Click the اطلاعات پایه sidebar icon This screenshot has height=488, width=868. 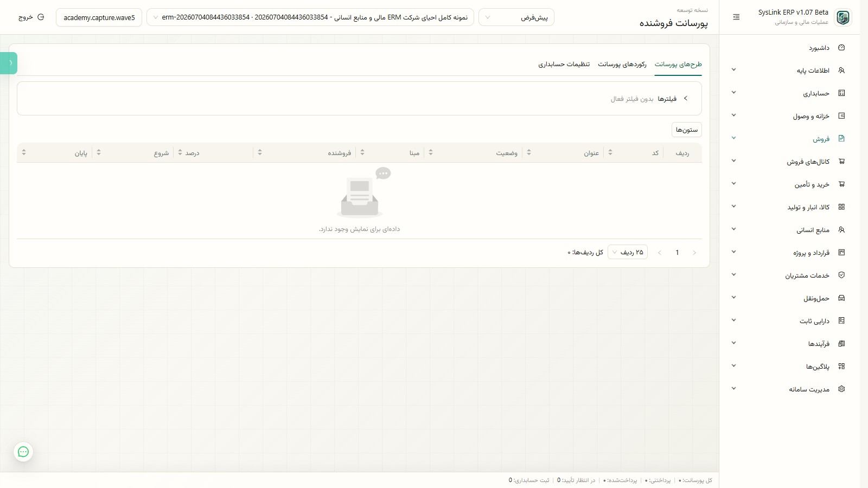coord(841,70)
